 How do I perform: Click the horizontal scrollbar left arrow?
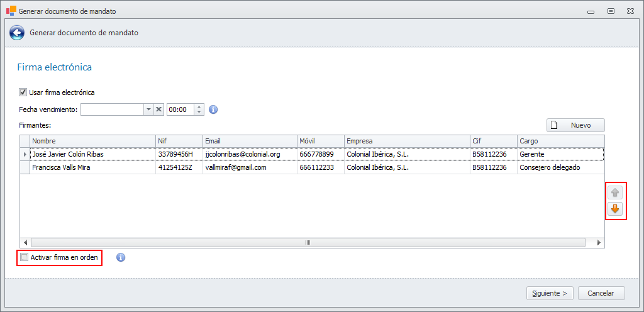(x=25, y=242)
